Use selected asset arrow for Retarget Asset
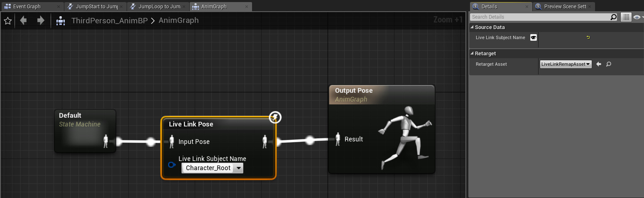644x198 pixels. [x=599, y=64]
